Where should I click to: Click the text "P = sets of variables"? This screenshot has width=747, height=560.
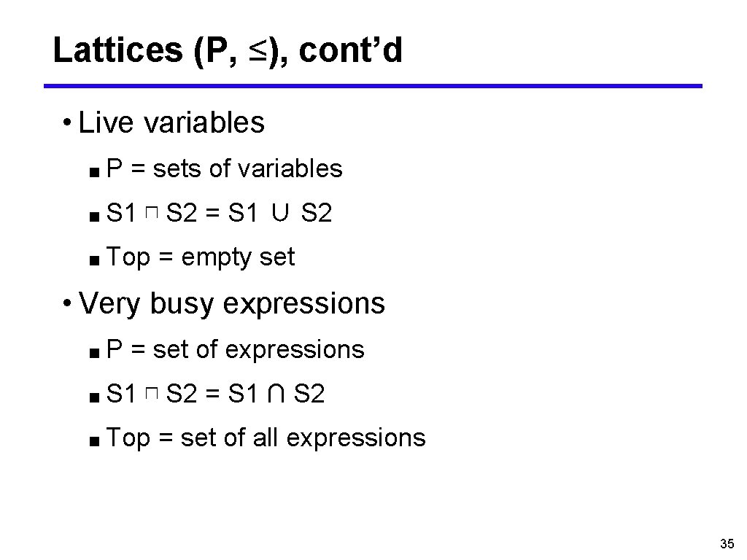click(224, 168)
